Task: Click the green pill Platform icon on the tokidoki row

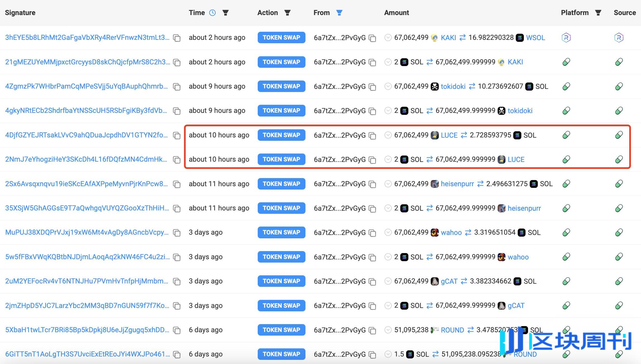Action: (x=566, y=86)
